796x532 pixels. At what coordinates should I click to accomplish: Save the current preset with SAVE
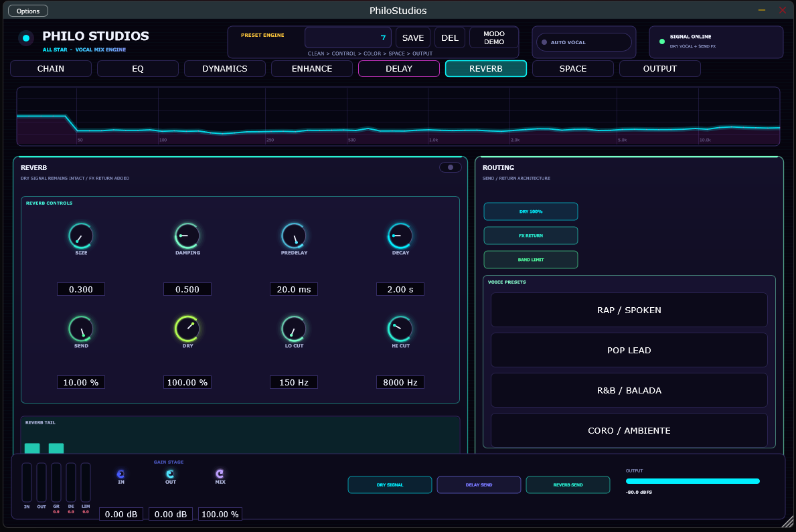(x=412, y=37)
